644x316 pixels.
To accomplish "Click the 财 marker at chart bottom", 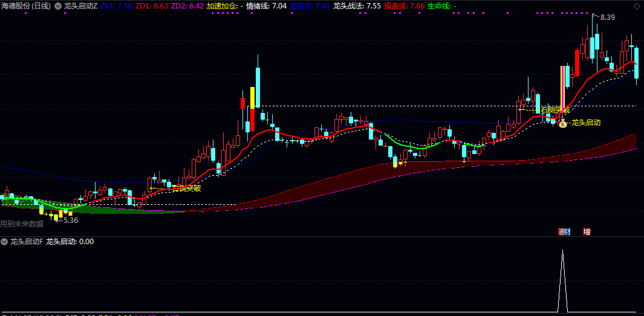I will click(565, 231).
